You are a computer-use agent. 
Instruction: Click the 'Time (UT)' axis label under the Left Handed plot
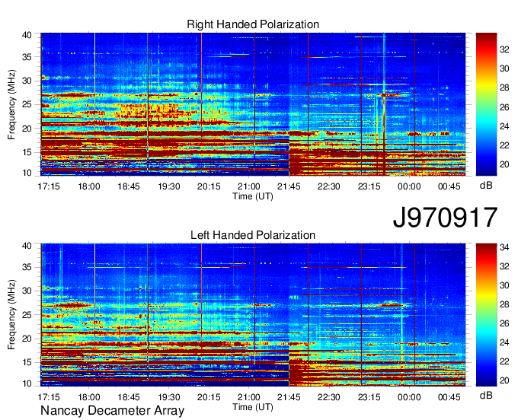253,407
